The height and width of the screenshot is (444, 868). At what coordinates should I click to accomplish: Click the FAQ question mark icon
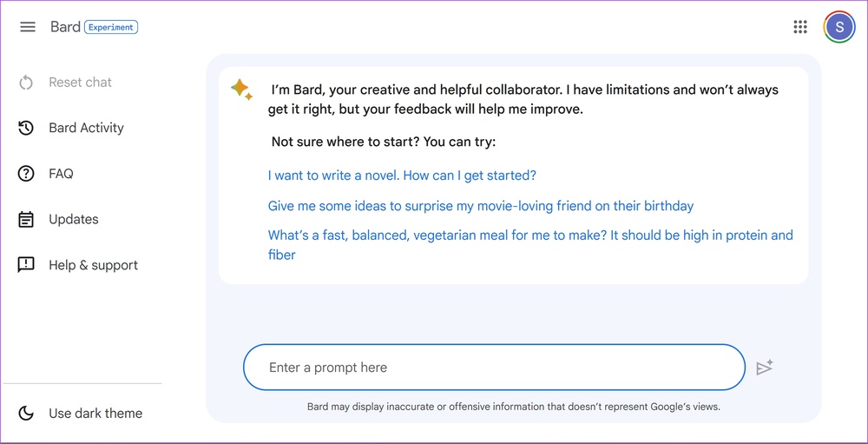pyautogui.click(x=26, y=174)
